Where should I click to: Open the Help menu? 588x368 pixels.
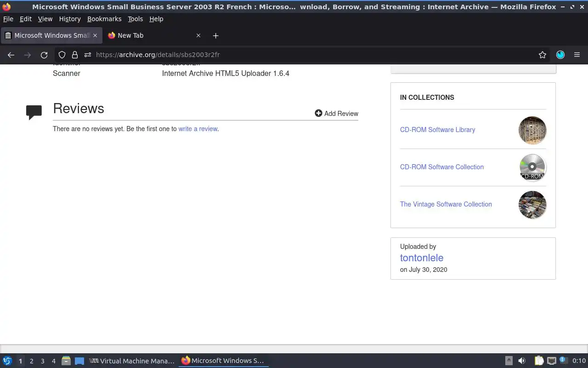(156, 19)
